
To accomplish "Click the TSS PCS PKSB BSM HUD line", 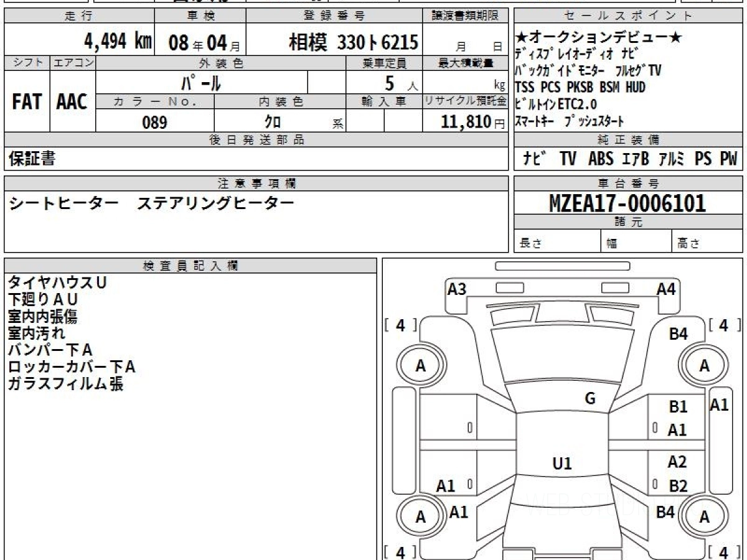I will [580, 87].
